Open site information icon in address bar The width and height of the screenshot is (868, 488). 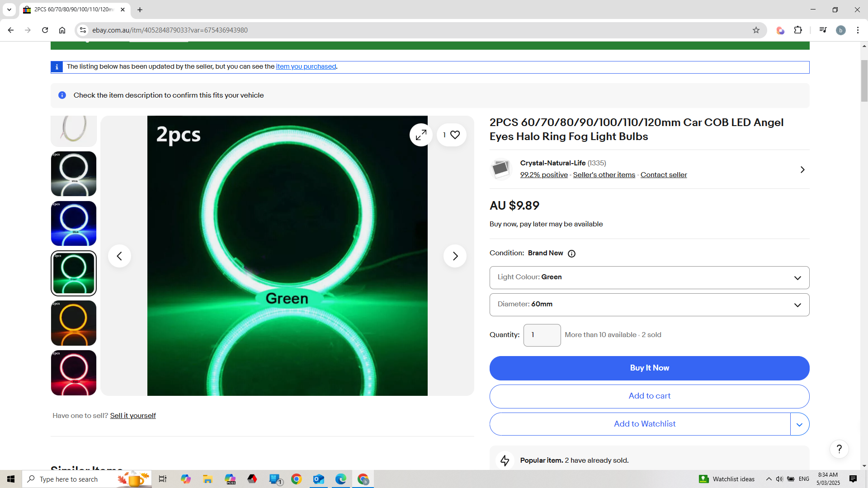(x=83, y=30)
